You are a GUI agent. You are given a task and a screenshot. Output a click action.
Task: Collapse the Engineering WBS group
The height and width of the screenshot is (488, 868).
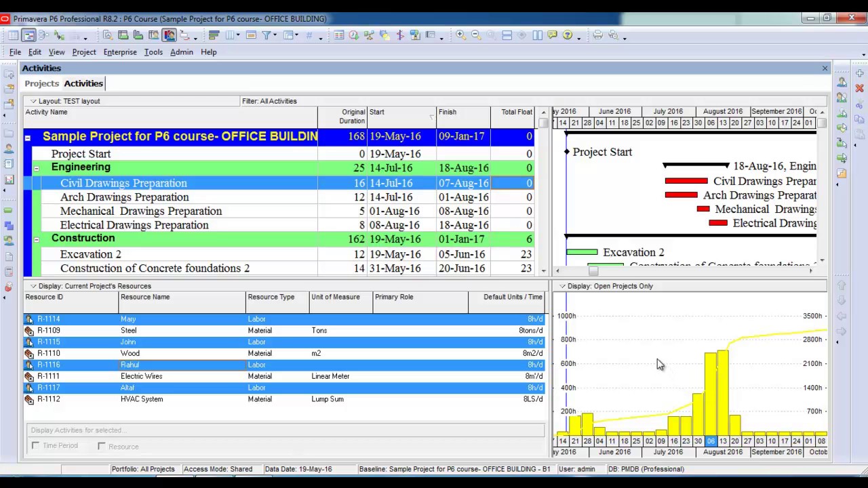coord(37,168)
